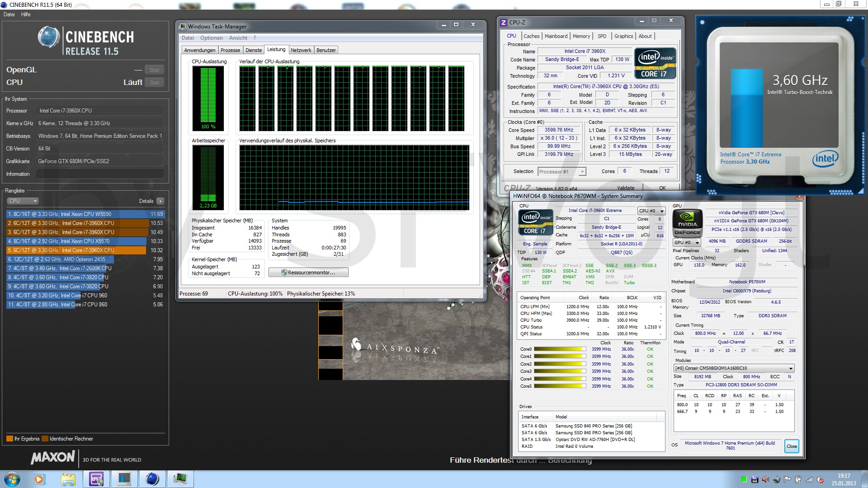Click the Show Desktop strip on the taskbar

(864, 479)
